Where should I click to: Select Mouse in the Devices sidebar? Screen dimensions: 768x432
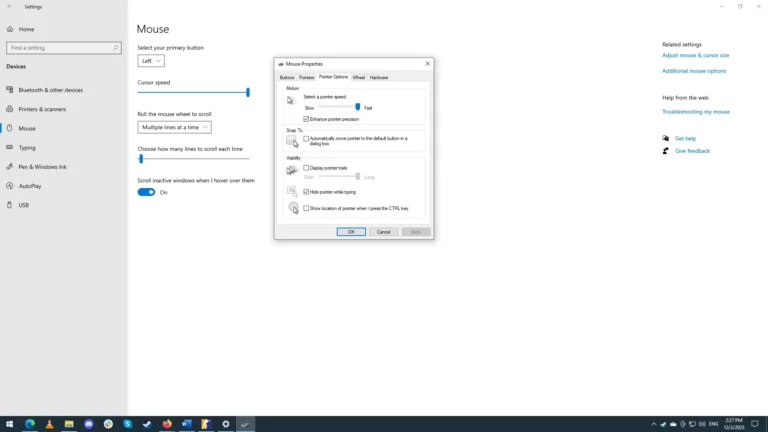(x=27, y=128)
